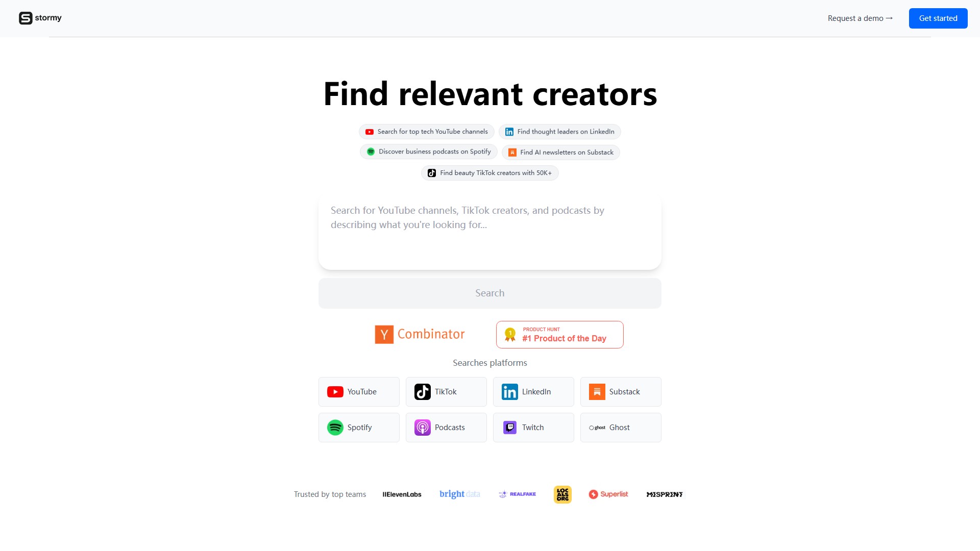Image resolution: width=980 pixels, height=551 pixels.
Task: Use suggestion 'Find beauty TikTok creators with 50K+'
Action: 489,173
